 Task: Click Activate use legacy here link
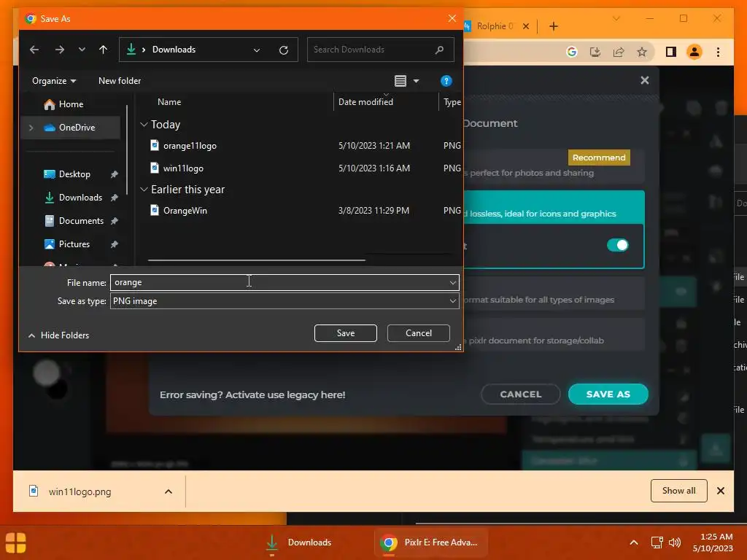(252, 394)
